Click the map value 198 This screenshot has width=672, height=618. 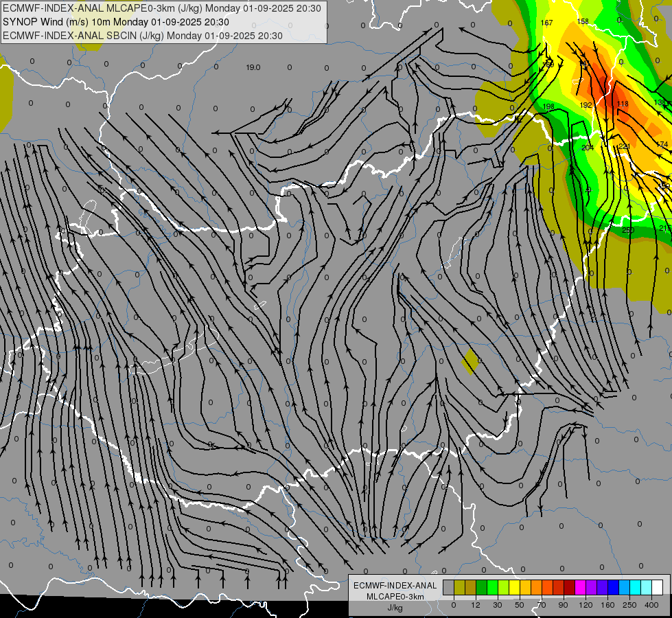click(548, 106)
